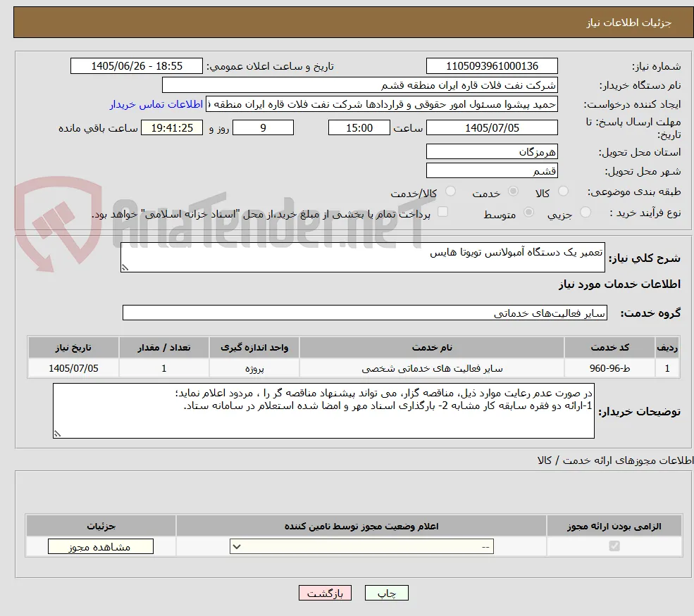Toggle the Islamic treasury payment checkbox
The width and height of the screenshot is (694, 616).
tap(442, 213)
